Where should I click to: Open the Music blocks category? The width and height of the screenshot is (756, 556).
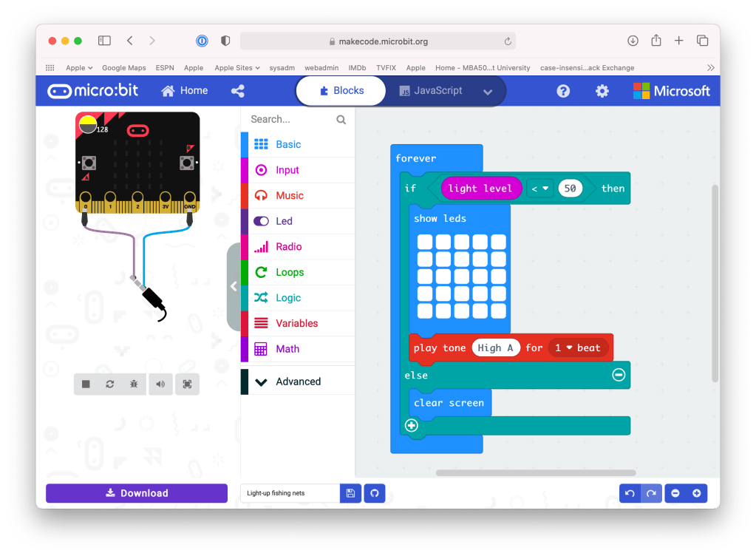click(290, 195)
